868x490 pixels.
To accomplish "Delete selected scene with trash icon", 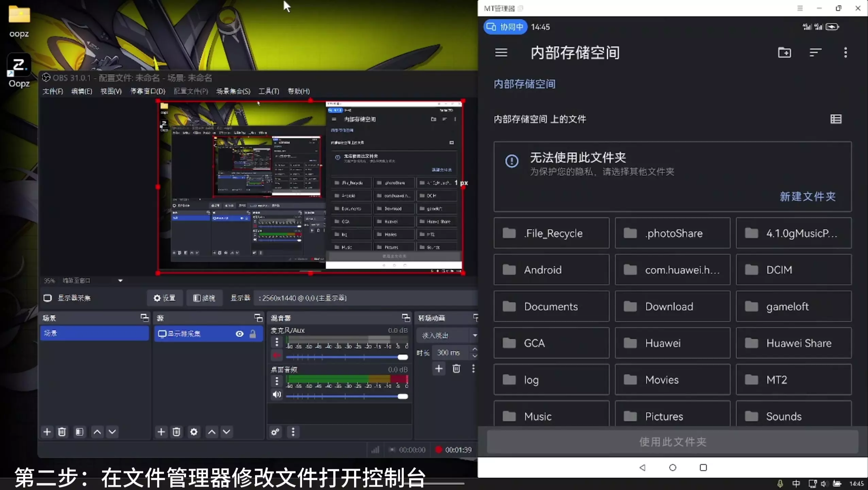I will (62, 432).
